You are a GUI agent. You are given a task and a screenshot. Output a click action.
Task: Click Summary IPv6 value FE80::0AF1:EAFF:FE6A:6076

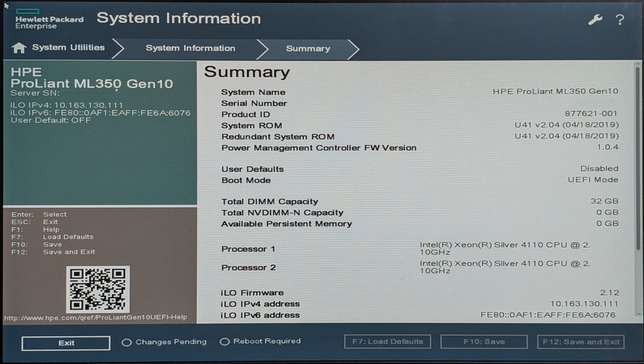[x=548, y=315]
